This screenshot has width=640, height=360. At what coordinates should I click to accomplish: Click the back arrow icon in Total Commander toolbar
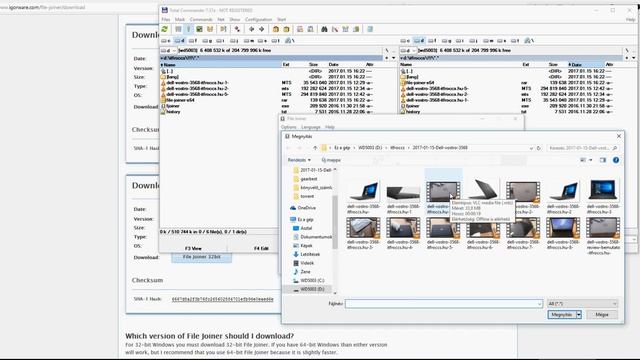tap(251, 29)
